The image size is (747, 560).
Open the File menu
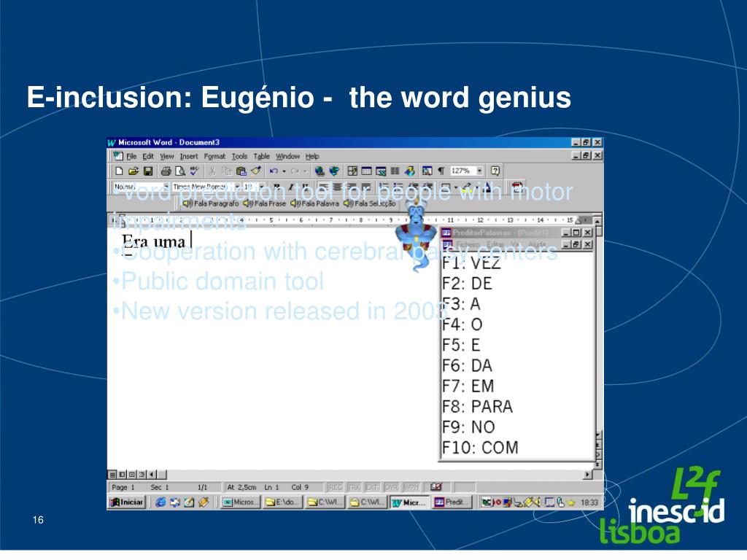tap(131, 156)
